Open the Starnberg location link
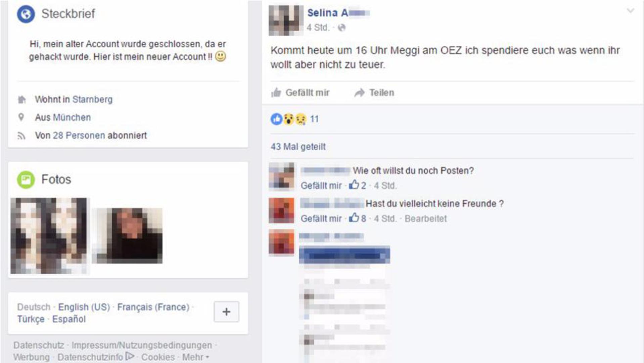Screen dimensions: 644x363 pyautogui.click(x=92, y=99)
